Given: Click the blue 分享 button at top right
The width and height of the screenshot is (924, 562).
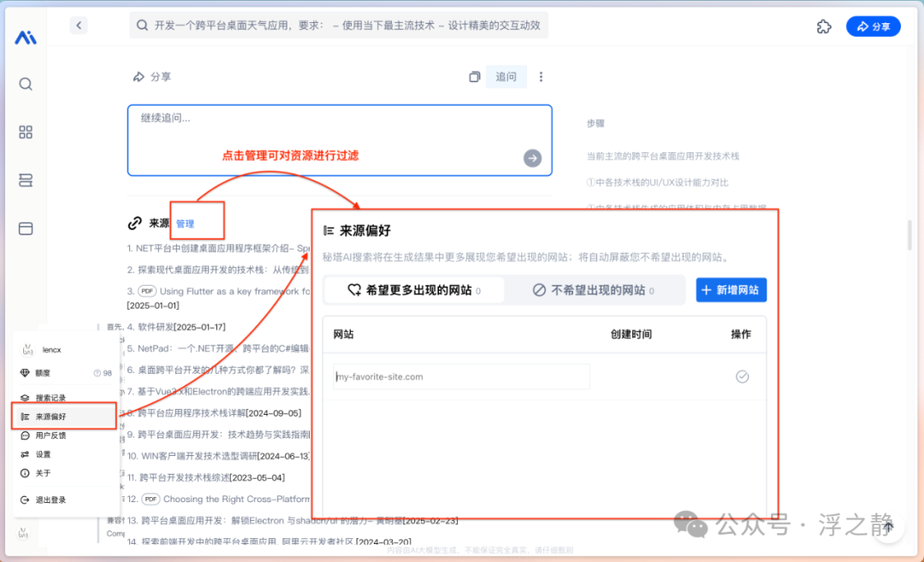Looking at the screenshot, I should pyautogui.click(x=874, y=27).
